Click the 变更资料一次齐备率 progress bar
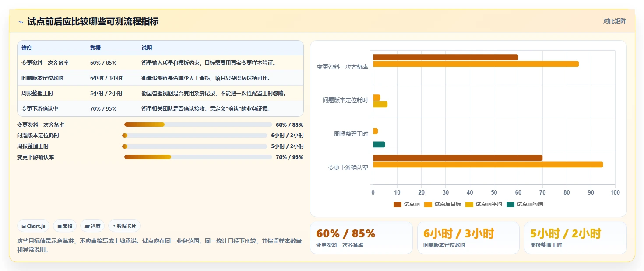The height and width of the screenshot is (271, 644). click(198, 125)
